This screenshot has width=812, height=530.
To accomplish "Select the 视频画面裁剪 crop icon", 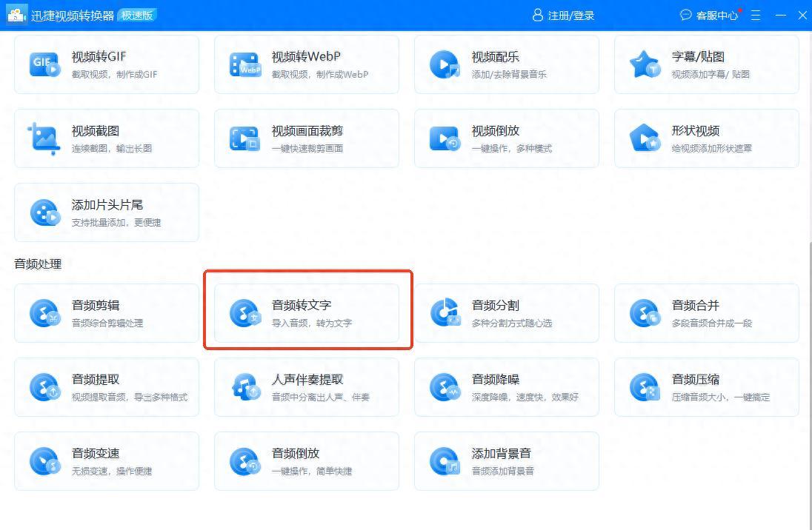I will pyautogui.click(x=244, y=138).
